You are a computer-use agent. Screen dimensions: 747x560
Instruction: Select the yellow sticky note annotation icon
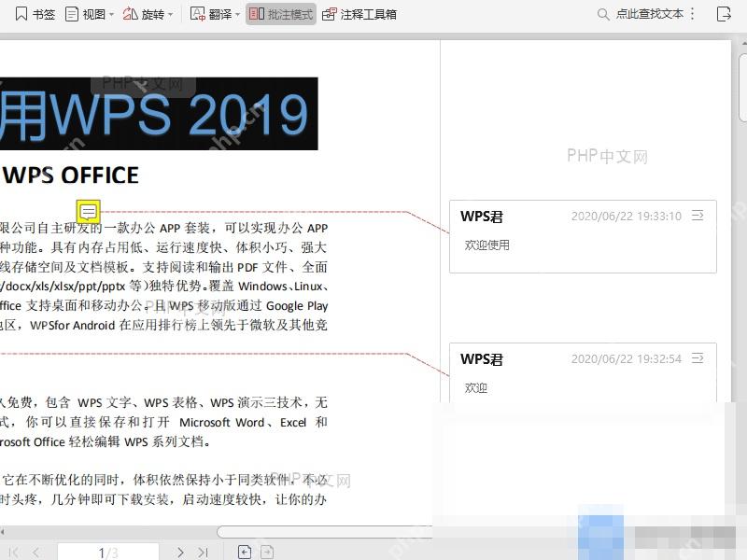88,212
